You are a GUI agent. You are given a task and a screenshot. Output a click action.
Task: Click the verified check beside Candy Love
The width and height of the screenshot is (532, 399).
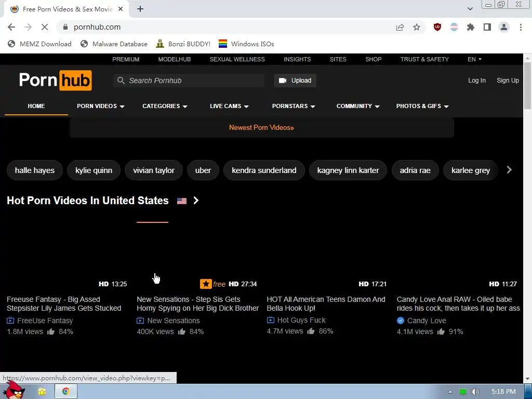[401, 321]
